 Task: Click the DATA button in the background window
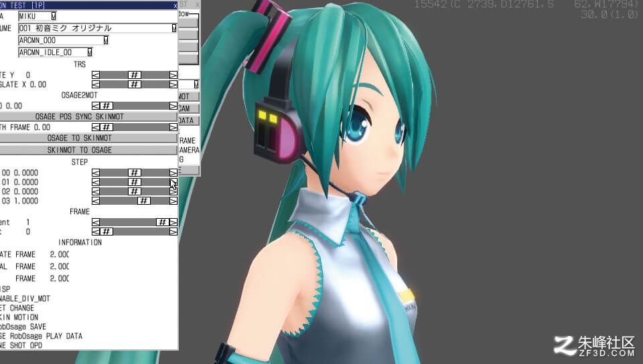189,120
